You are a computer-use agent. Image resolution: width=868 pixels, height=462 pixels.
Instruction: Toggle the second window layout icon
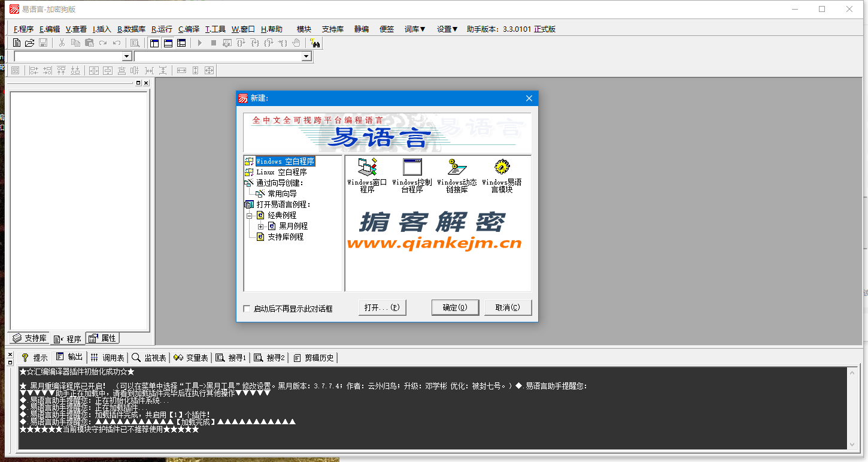[168, 43]
